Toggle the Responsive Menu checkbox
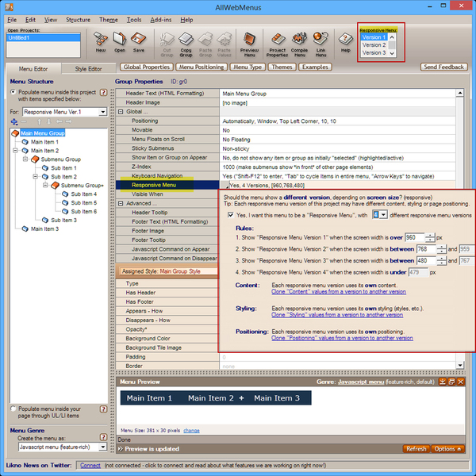The image size is (476, 476). click(231, 215)
